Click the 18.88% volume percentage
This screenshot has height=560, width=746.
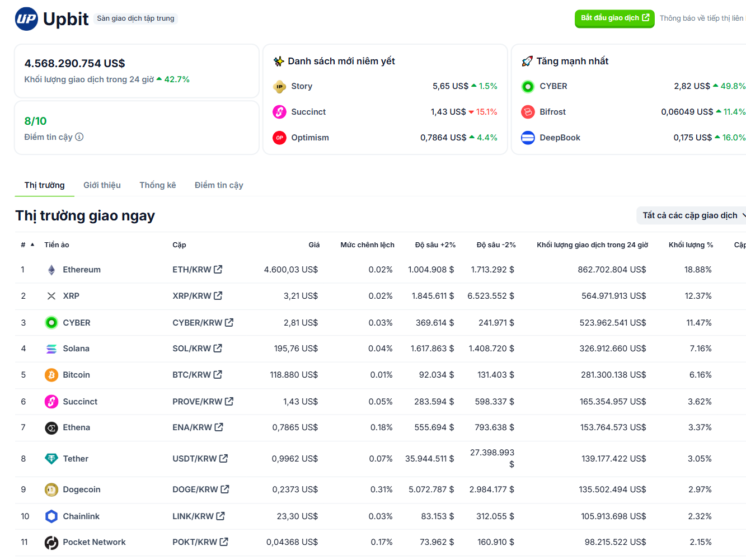698,270
